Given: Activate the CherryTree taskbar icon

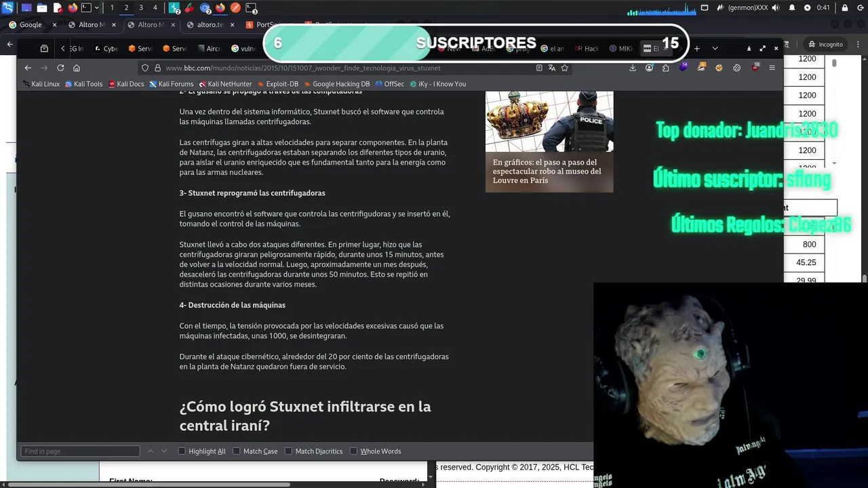Looking at the screenshot, I should point(189,8).
